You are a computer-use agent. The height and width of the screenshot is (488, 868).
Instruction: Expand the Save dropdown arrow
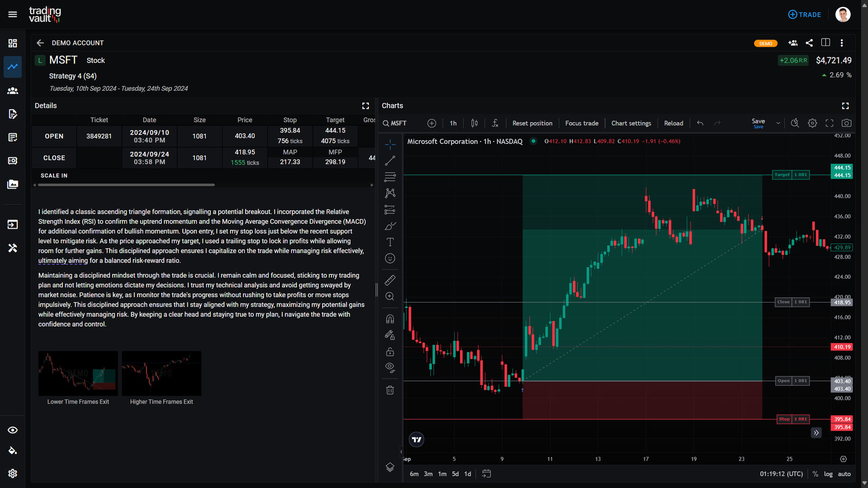point(778,123)
